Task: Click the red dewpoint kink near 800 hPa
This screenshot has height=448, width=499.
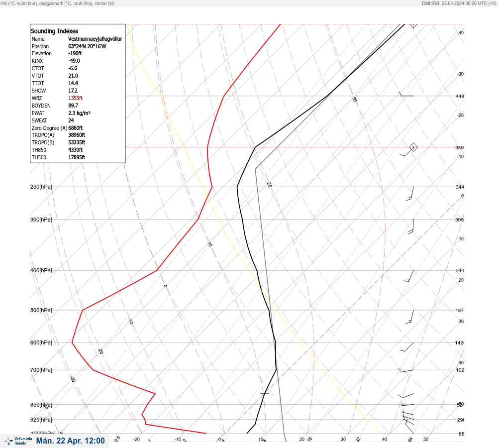Action: (x=155, y=394)
